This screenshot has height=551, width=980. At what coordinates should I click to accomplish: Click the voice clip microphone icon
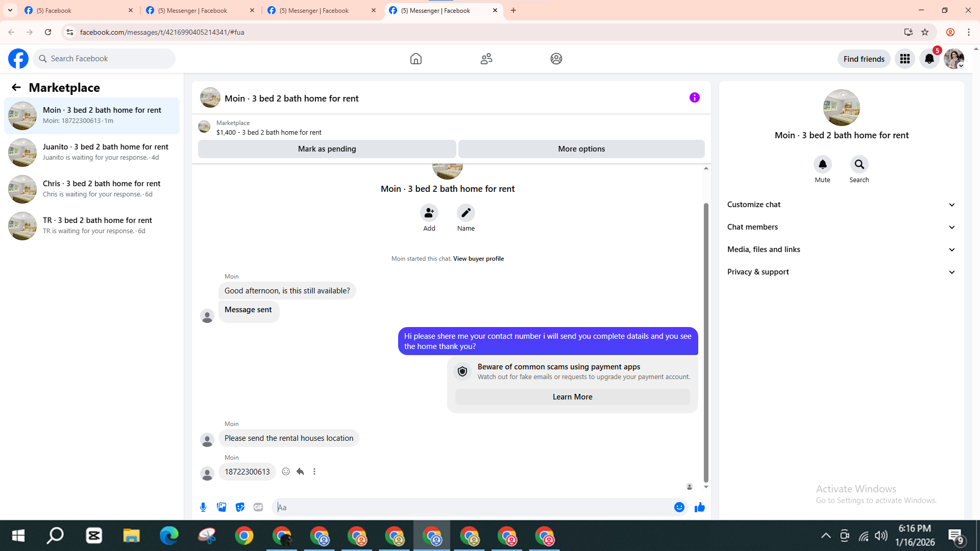click(203, 507)
